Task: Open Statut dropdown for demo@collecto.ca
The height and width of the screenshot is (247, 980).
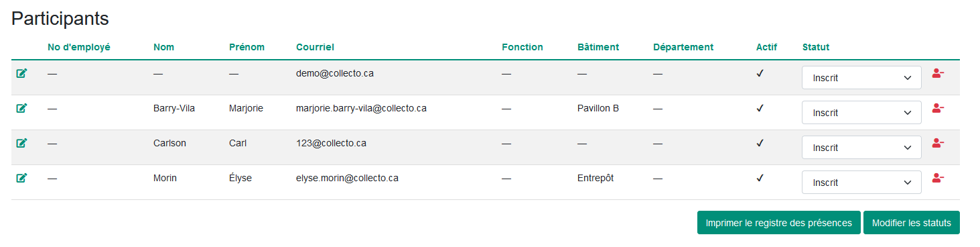Action: click(861, 78)
